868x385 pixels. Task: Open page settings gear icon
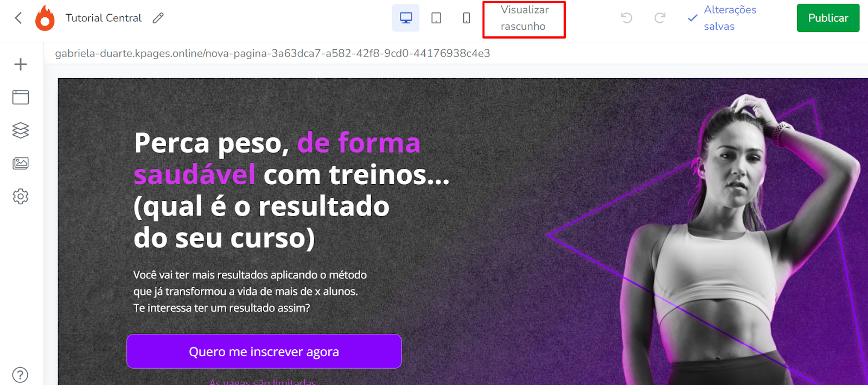[x=21, y=197]
